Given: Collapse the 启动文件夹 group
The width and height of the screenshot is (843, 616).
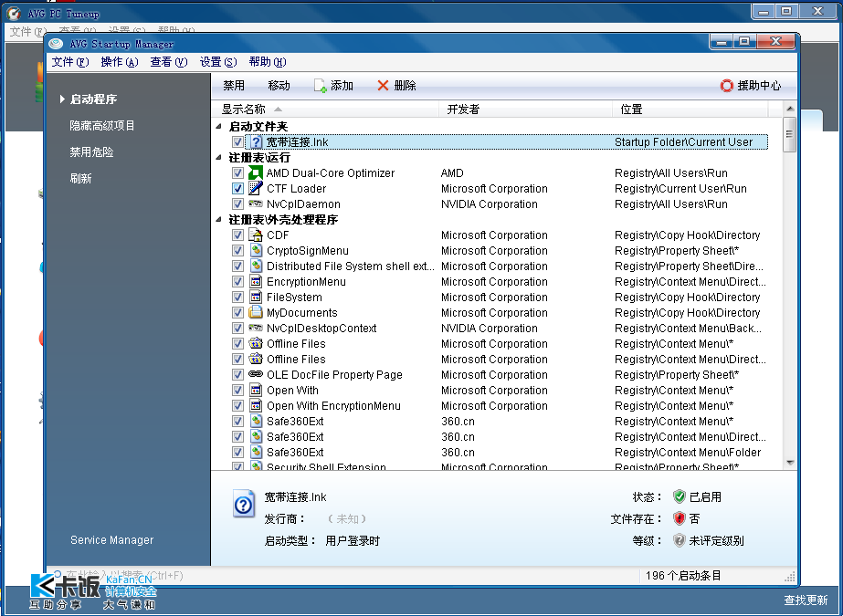Looking at the screenshot, I should 219,127.
